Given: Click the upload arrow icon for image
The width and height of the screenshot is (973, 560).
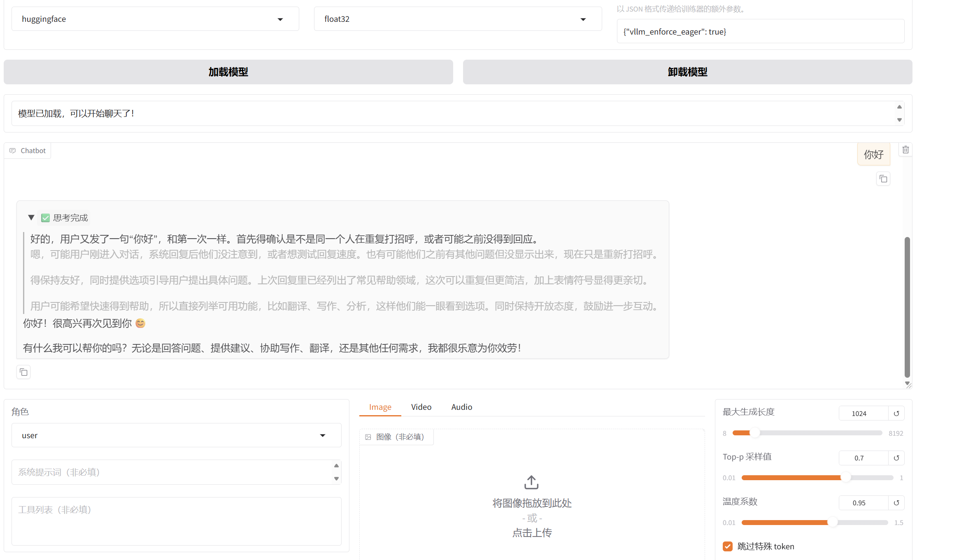Looking at the screenshot, I should [531, 482].
